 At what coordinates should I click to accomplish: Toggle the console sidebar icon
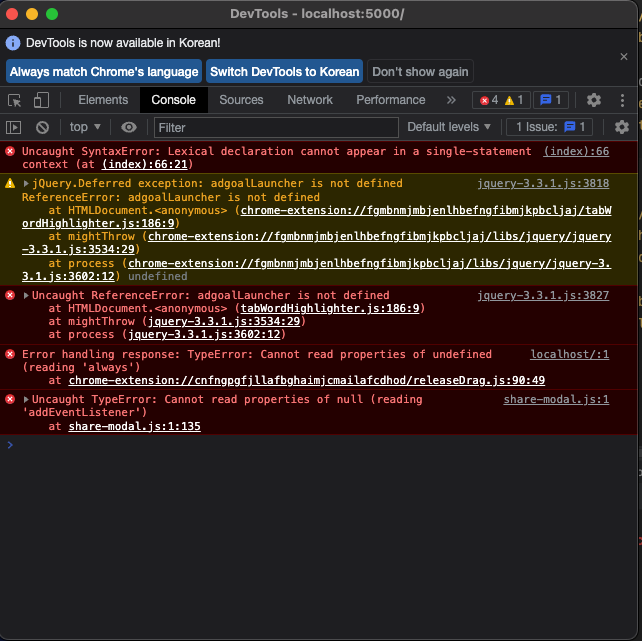click(x=14, y=127)
